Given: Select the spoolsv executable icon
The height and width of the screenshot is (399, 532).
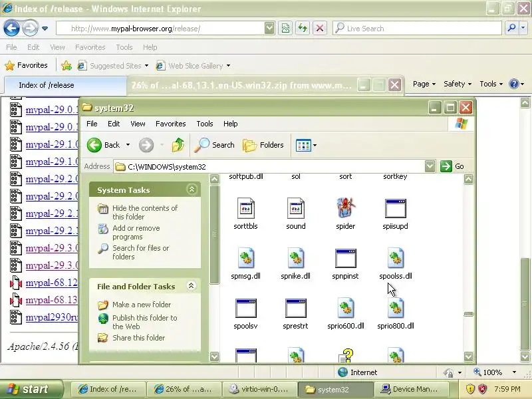Looking at the screenshot, I should (x=245, y=308).
